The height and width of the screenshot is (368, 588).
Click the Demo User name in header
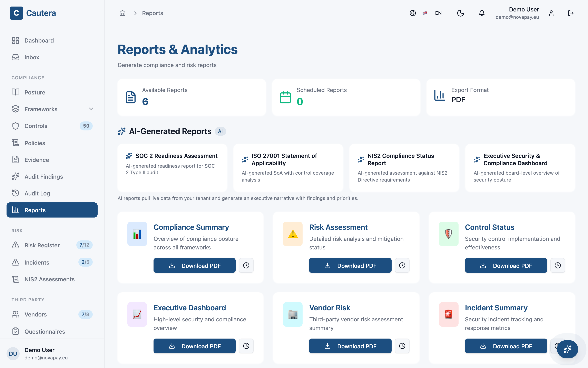click(524, 9)
